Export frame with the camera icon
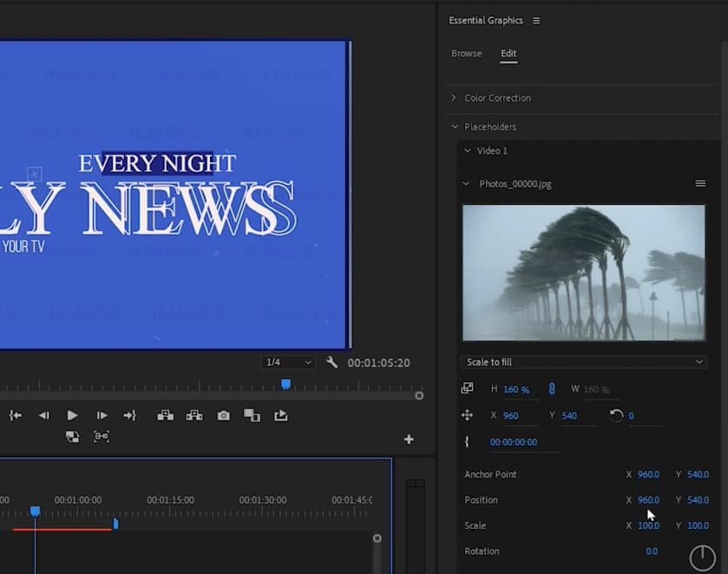 coord(223,416)
